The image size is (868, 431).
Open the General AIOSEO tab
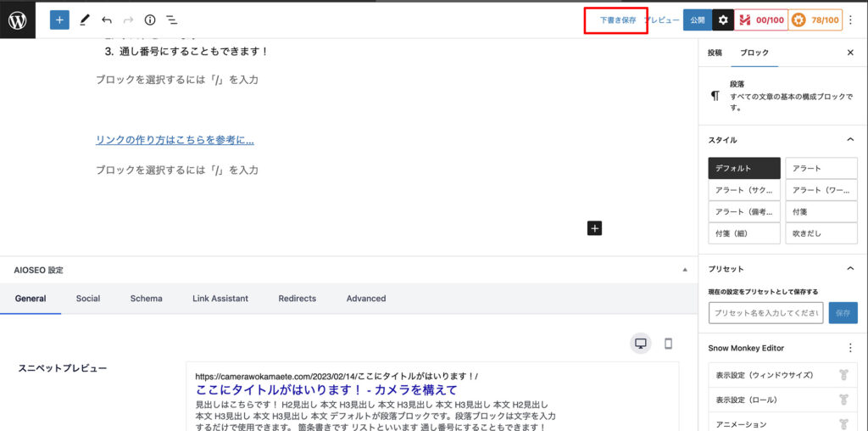pyautogui.click(x=31, y=298)
